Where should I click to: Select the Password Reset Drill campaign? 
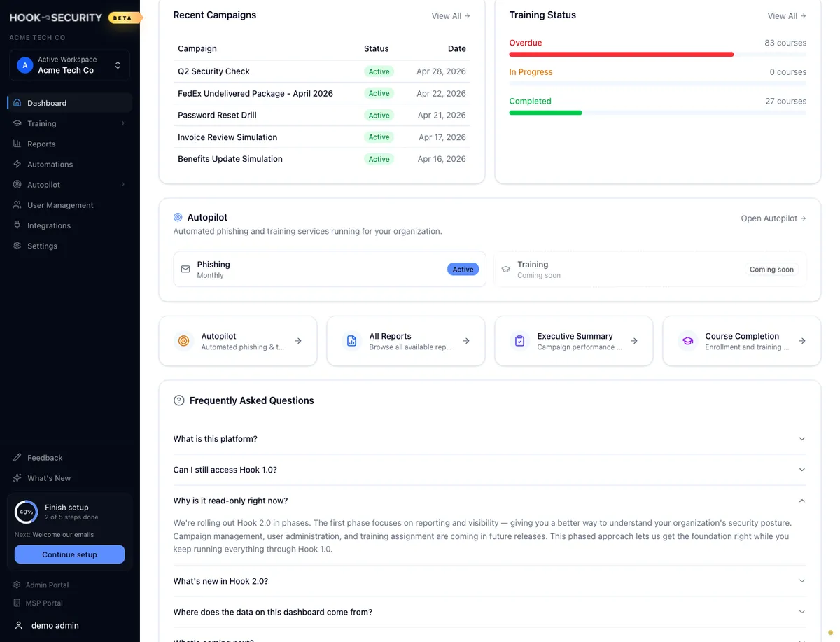[x=322, y=115]
